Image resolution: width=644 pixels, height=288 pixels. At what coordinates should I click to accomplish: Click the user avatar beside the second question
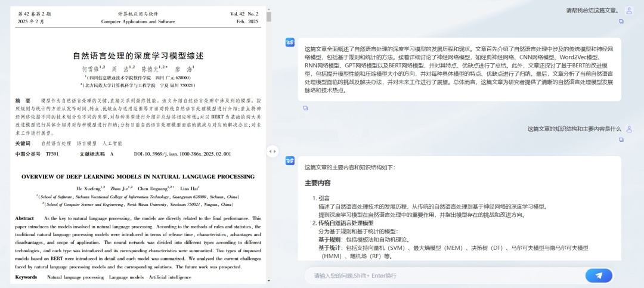pos(628,129)
